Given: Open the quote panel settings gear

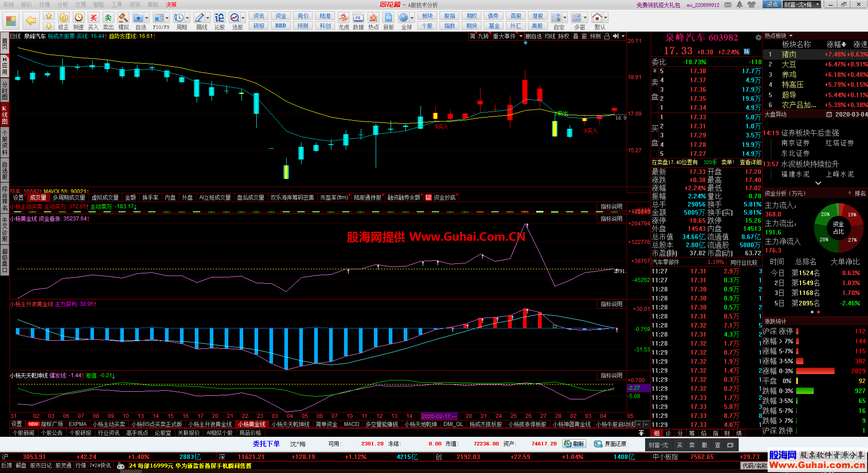Looking at the screenshot, I should 758,37.
